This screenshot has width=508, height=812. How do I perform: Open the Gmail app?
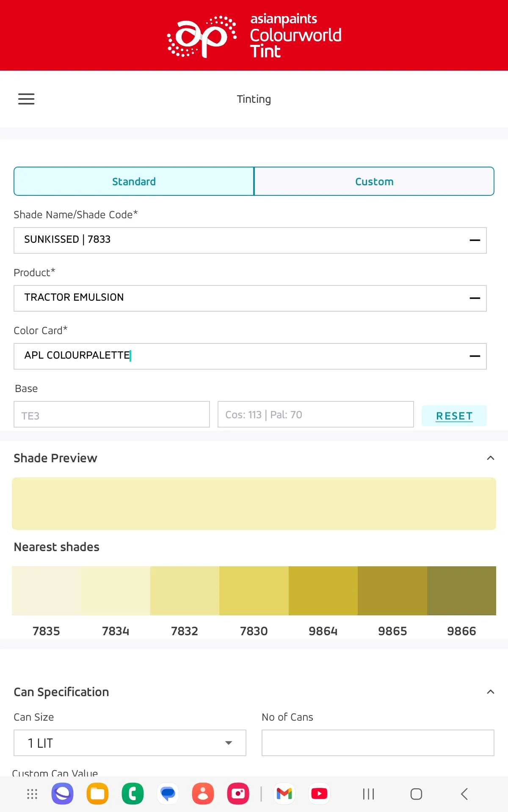tap(284, 794)
